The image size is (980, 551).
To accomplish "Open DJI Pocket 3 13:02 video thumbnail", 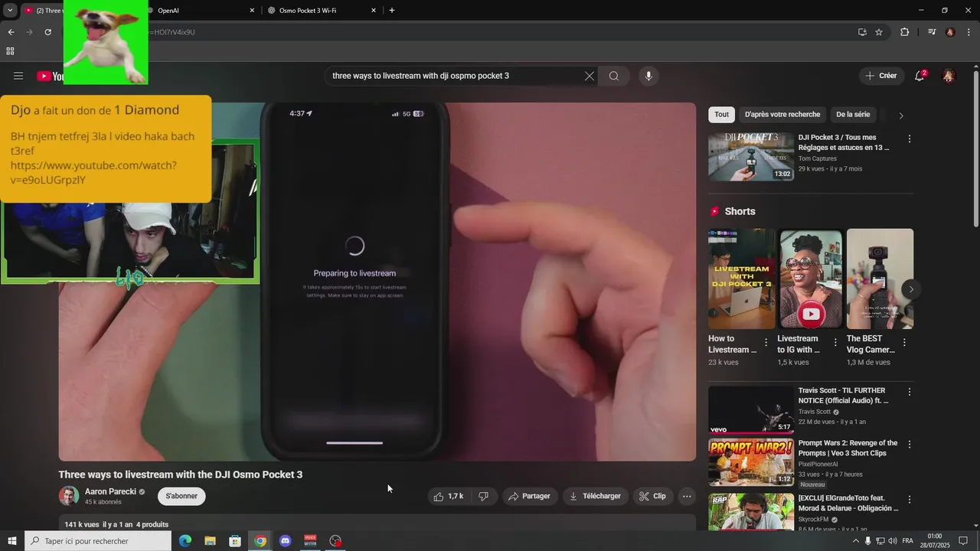I will point(751,157).
